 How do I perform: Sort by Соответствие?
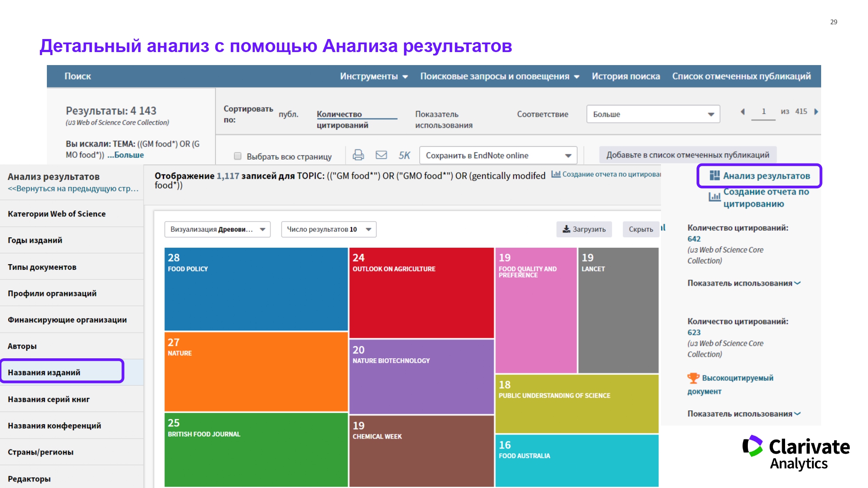click(542, 114)
